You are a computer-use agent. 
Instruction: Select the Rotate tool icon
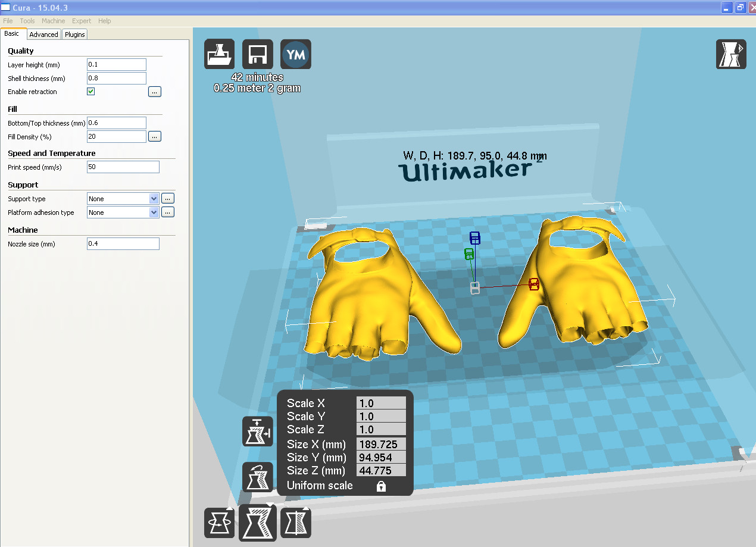[220, 523]
